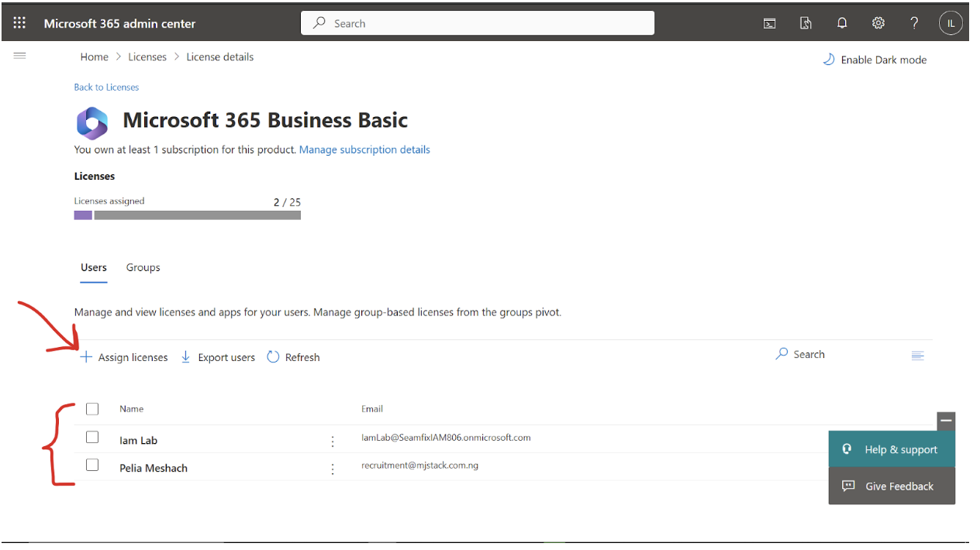This screenshot has height=550, width=980.
Task: Click the magnifier in top search bar
Action: pyautogui.click(x=319, y=23)
